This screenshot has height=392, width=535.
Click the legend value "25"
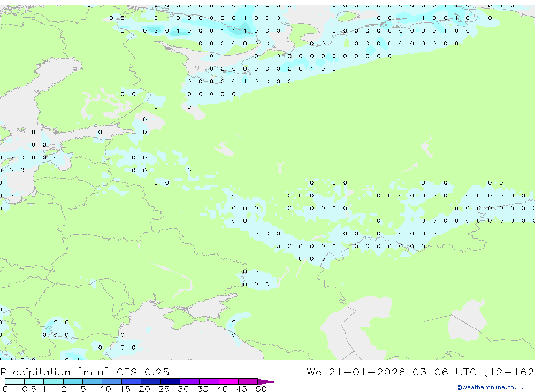pos(164,389)
